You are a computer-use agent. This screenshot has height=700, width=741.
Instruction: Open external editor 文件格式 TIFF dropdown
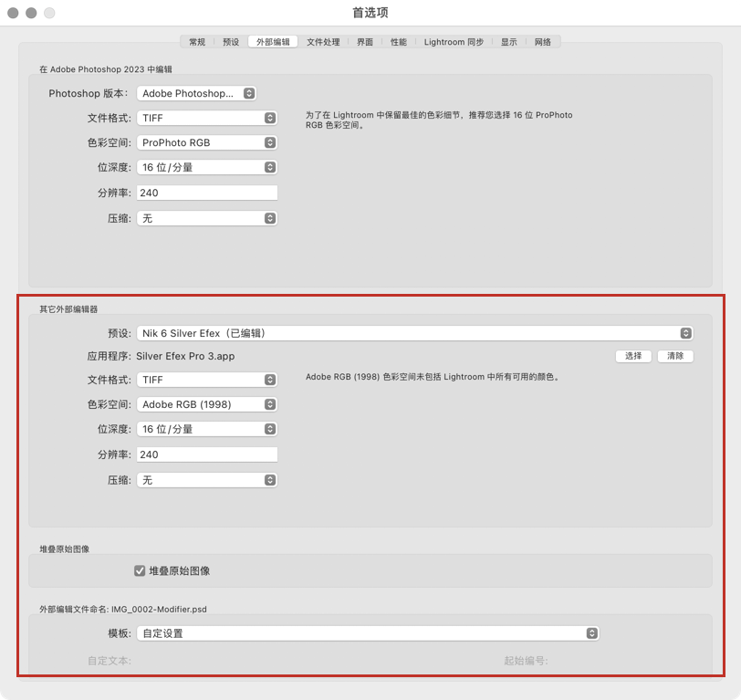point(207,380)
